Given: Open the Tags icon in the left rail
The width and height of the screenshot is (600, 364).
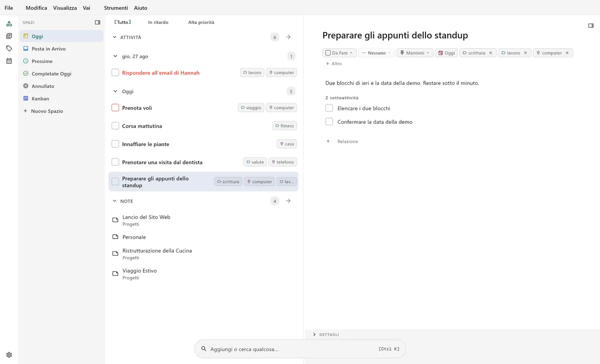Looking at the screenshot, I should (9, 48).
